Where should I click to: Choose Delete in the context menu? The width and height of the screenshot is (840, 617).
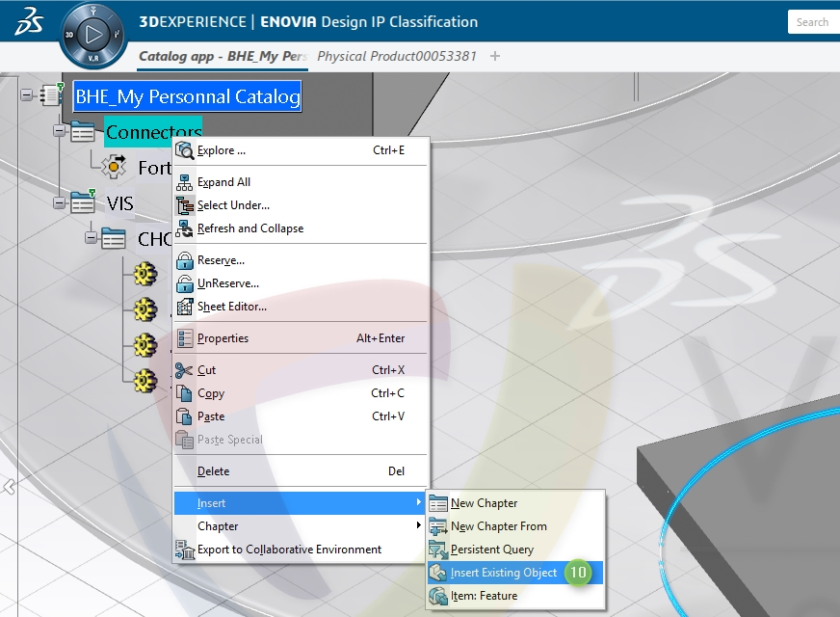pyautogui.click(x=301, y=471)
